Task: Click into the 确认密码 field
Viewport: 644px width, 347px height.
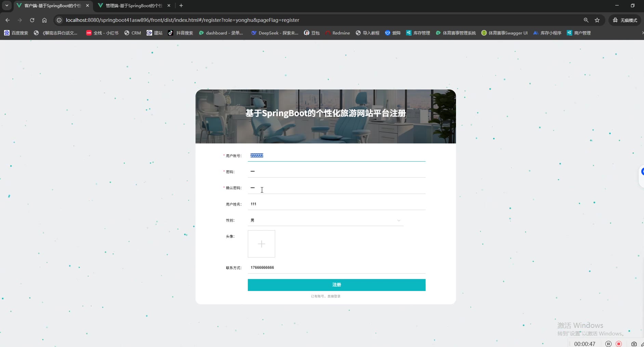Action: (x=337, y=188)
